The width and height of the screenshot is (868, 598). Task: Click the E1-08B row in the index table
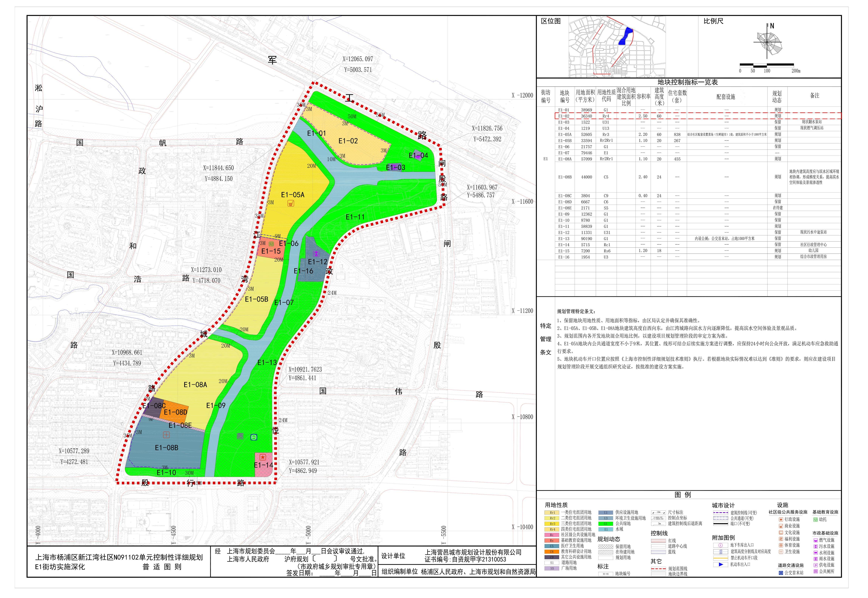[565, 177]
